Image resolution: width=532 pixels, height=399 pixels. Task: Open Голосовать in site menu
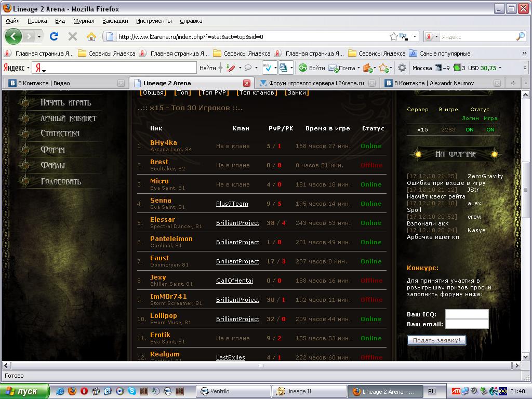coord(61,181)
